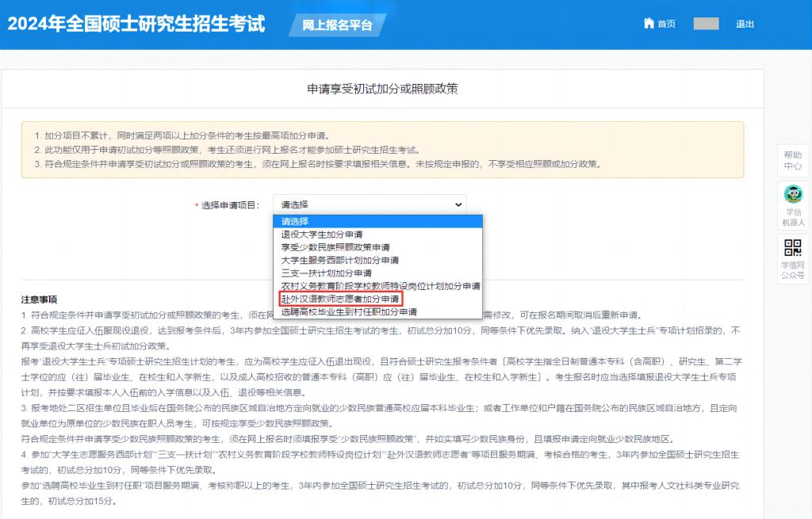Choose 三支一扶计划加分申请 option
The width and height of the screenshot is (812, 519).
326,273
